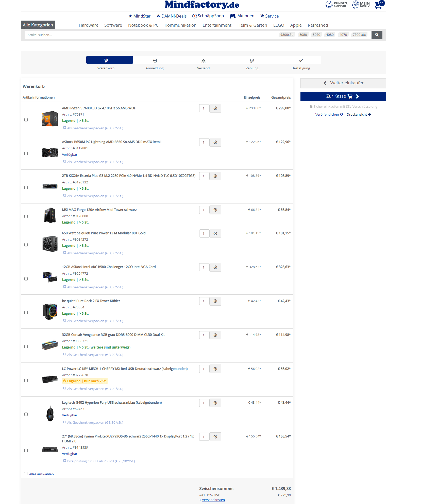The width and height of the screenshot is (421, 504).
Task: Click the Anmeldung step icon
Action: click(155, 60)
